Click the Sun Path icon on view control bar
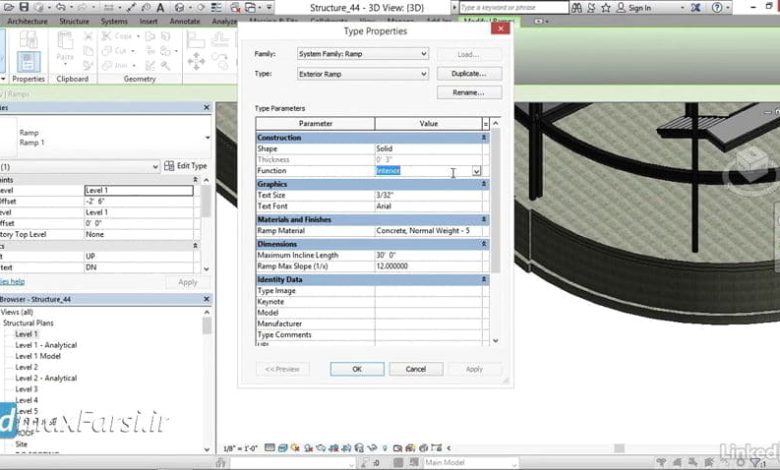The image size is (780, 470). (x=295, y=448)
